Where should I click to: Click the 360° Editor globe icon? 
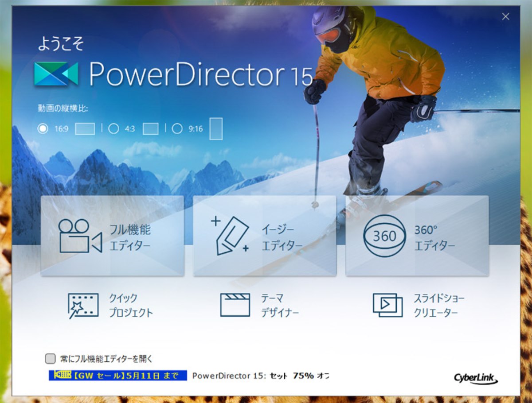click(384, 236)
